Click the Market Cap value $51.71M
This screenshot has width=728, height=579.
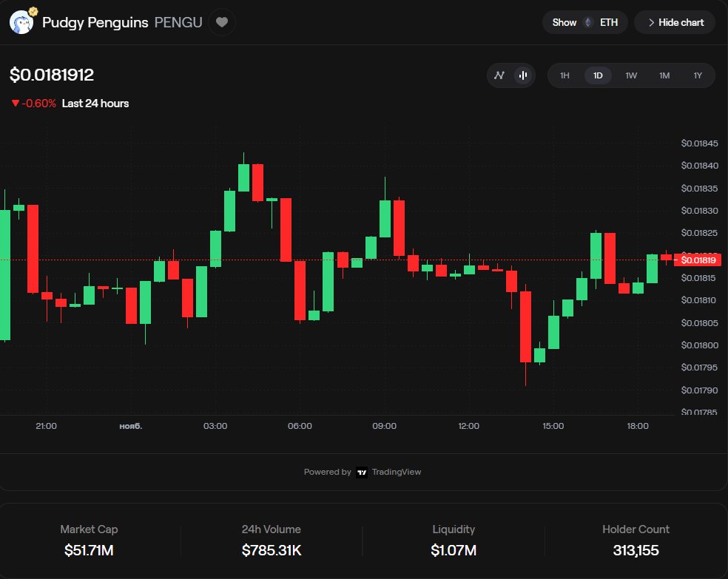pyautogui.click(x=89, y=550)
